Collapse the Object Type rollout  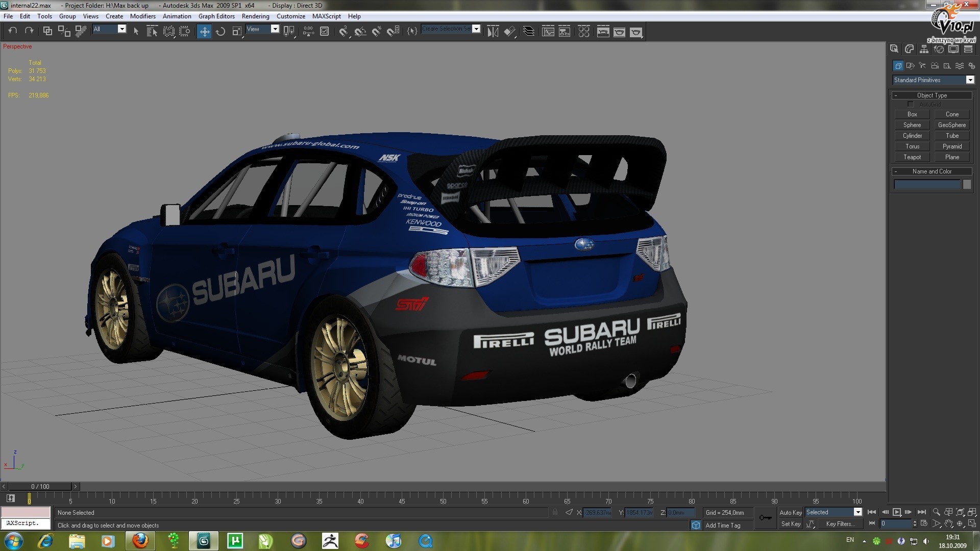tap(932, 95)
